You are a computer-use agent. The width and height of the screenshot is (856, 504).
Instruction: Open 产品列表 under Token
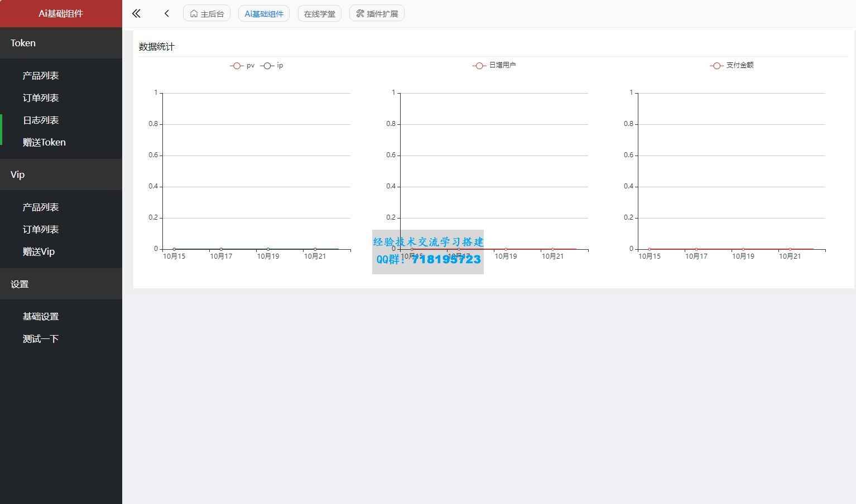point(41,75)
